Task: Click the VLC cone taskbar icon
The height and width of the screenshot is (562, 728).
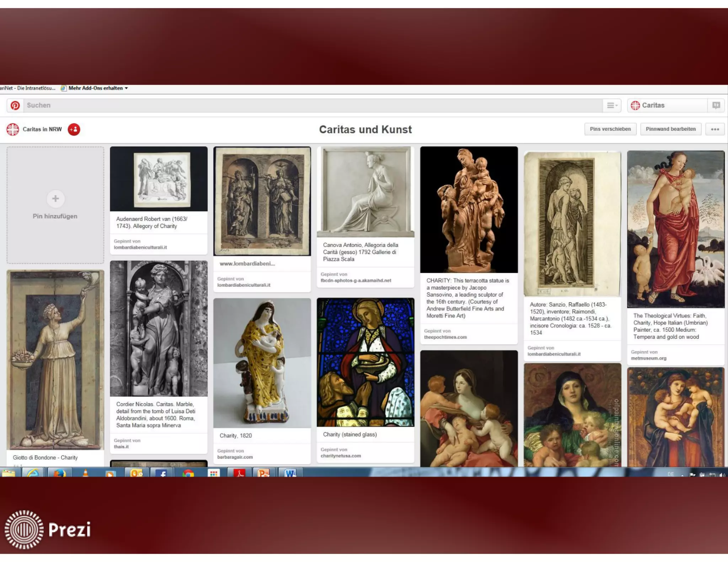Action: click(85, 473)
